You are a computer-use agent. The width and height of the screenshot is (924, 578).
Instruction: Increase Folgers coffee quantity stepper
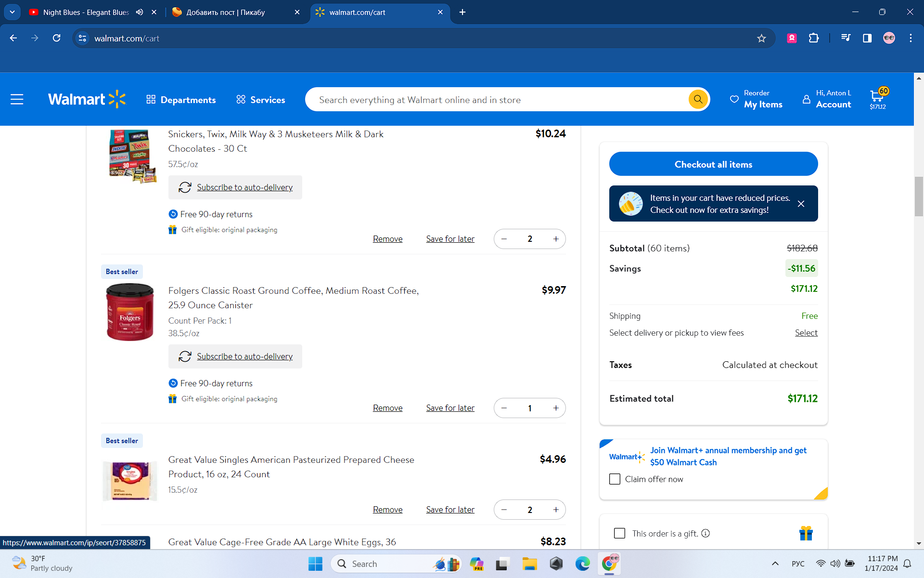tap(555, 407)
